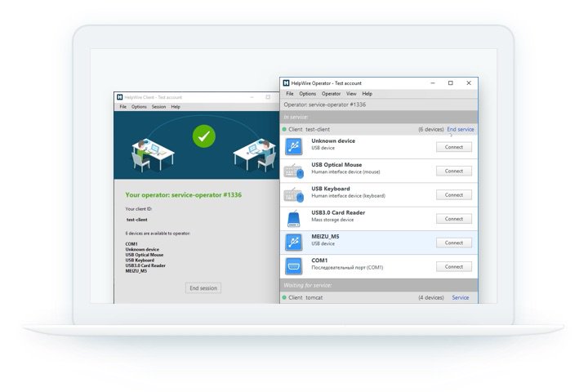Select the USB Keyboard device icon

[294, 194]
